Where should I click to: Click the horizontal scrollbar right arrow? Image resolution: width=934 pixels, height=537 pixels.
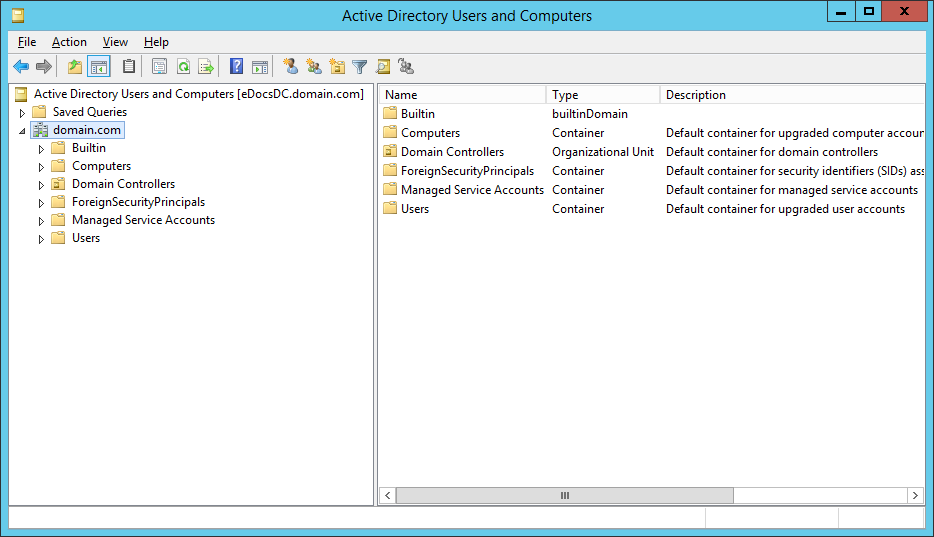click(x=915, y=496)
